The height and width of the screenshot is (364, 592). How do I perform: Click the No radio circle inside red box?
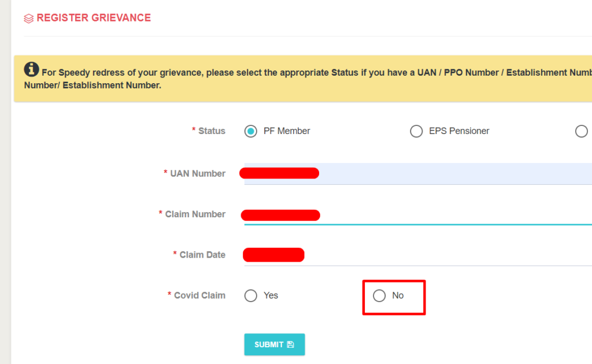pyautogui.click(x=379, y=295)
